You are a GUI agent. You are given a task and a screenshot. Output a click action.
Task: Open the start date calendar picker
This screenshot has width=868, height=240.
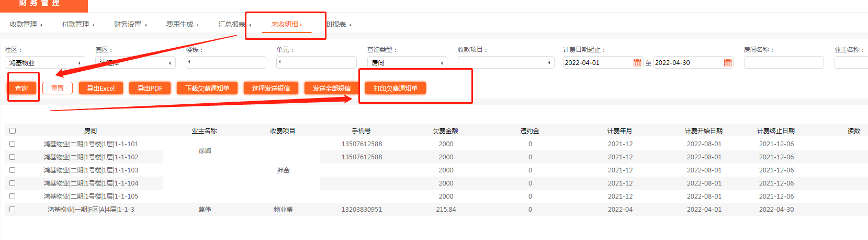click(x=637, y=63)
